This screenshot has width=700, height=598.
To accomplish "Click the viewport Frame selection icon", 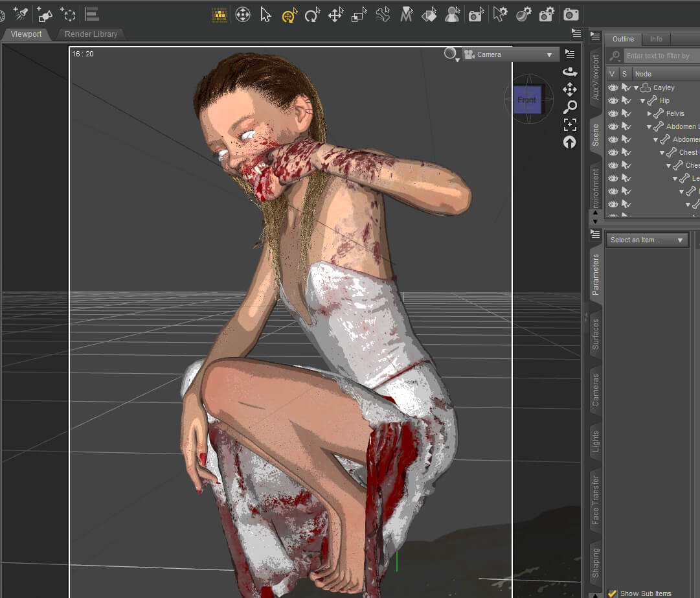I will [570, 124].
